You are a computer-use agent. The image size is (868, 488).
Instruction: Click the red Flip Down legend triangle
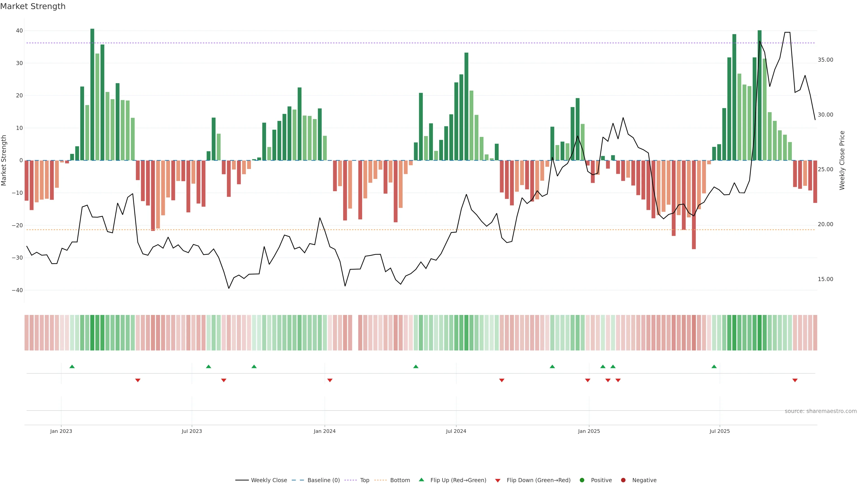click(x=498, y=481)
